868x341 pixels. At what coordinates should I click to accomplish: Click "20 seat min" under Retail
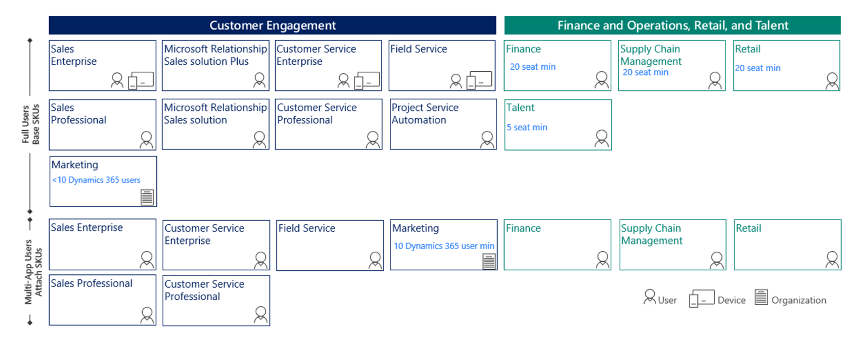[x=758, y=68]
